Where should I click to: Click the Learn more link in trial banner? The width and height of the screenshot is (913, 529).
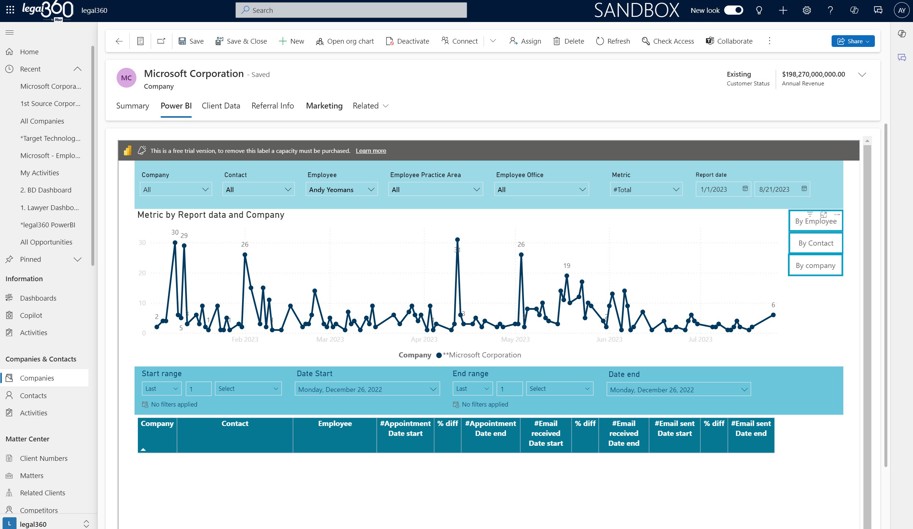click(371, 151)
